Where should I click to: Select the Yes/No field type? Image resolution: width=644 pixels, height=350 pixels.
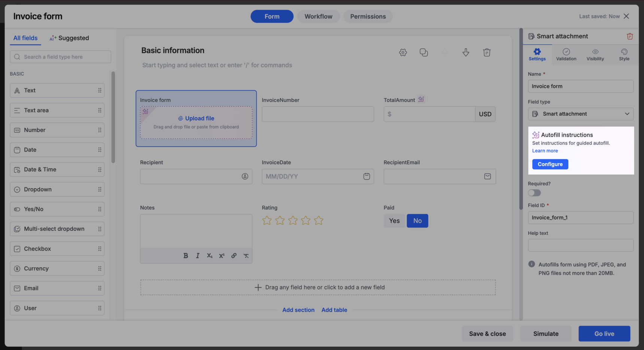tap(57, 209)
